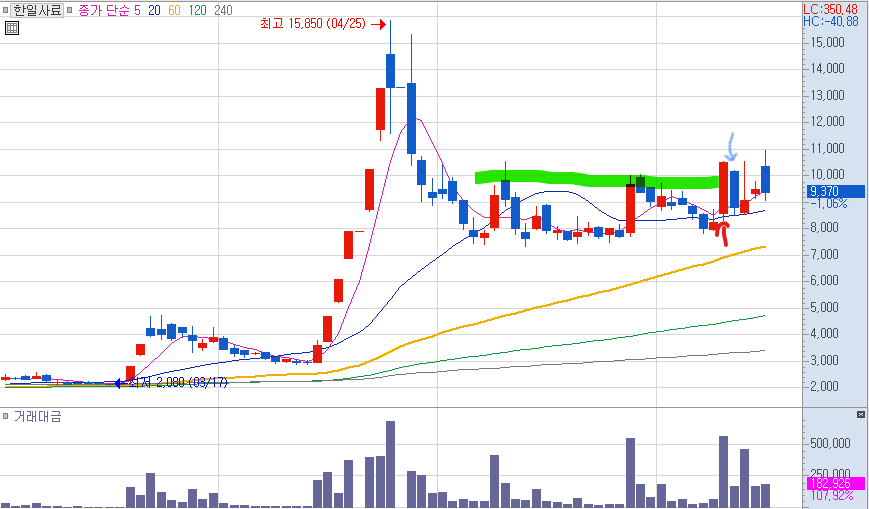
Task: Click the 최저 2,080 (03/17) marker
Action: (x=172, y=383)
